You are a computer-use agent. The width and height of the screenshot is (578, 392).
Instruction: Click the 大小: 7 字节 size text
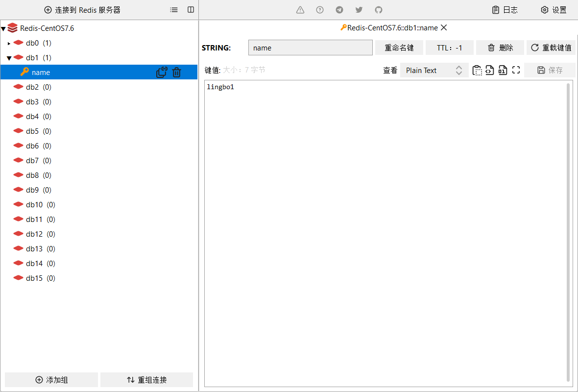coord(244,70)
